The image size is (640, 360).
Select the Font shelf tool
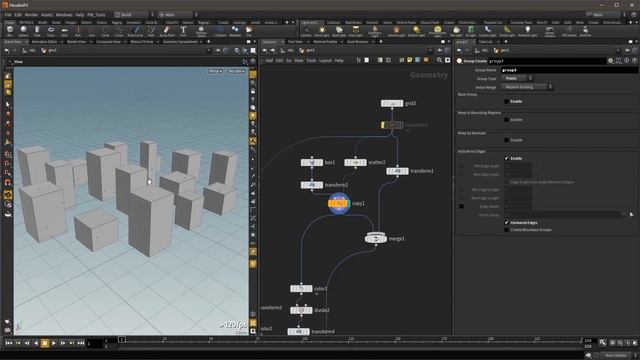pos(183,31)
